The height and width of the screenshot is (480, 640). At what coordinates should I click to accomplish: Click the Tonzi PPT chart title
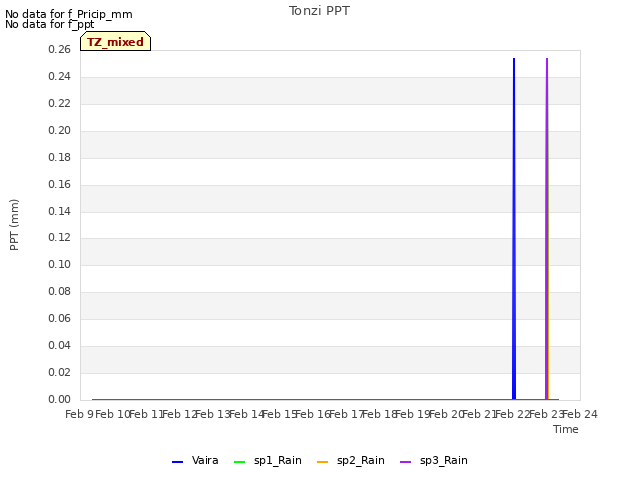319,11
